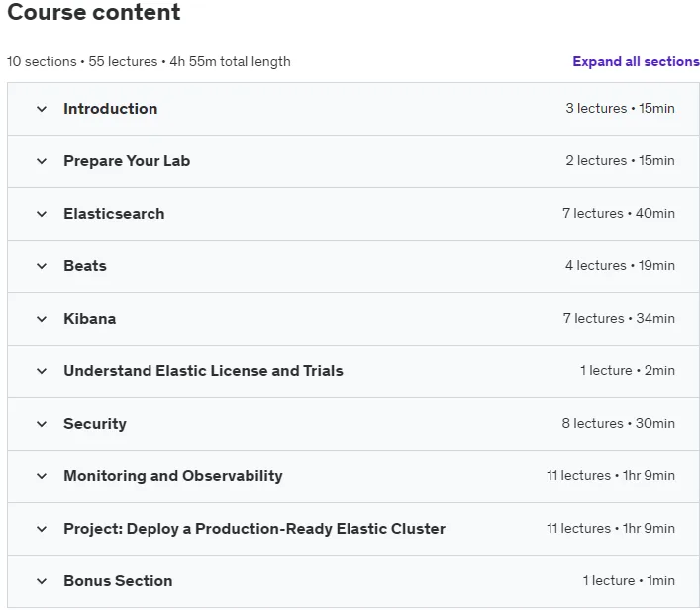
Task: Click '1 lecture • 1min' text
Action: [629, 581]
